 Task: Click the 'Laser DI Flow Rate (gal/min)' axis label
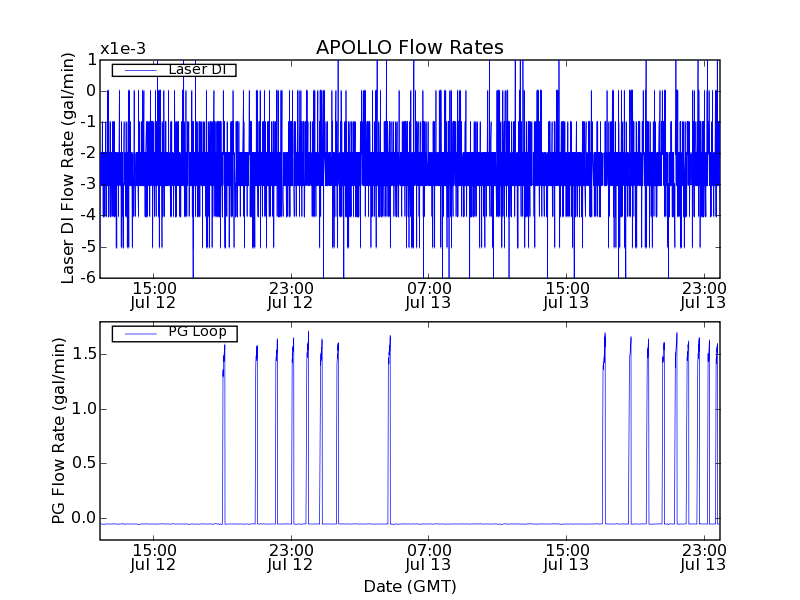67,168
